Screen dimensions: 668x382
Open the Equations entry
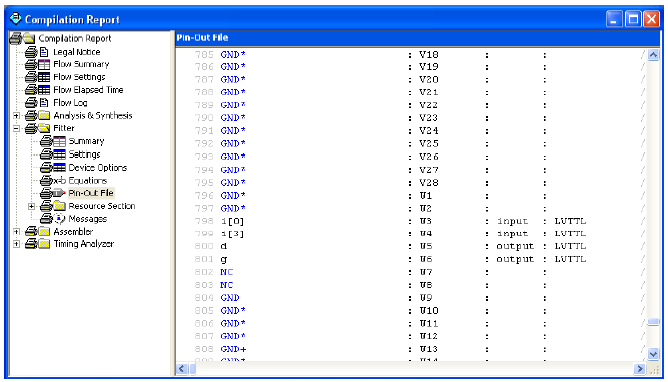(x=88, y=181)
